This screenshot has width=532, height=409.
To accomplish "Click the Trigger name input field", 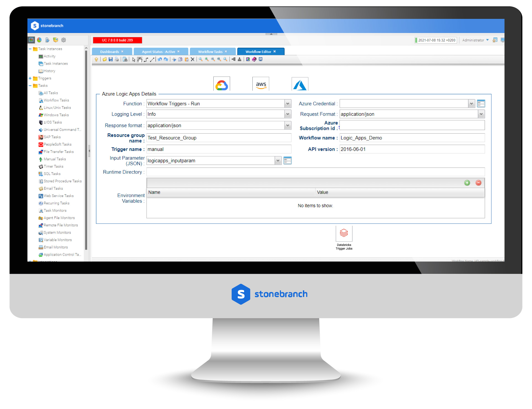I will pyautogui.click(x=219, y=149).
